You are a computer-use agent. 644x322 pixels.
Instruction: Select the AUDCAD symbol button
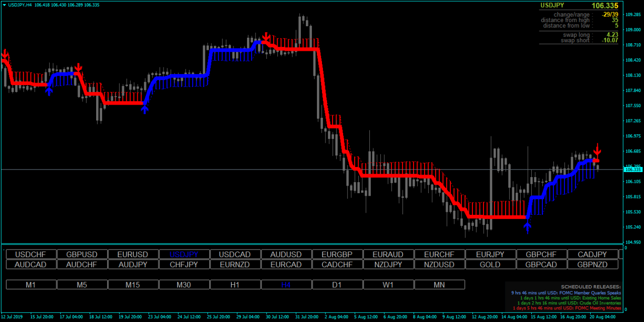(x=31, y=265)
